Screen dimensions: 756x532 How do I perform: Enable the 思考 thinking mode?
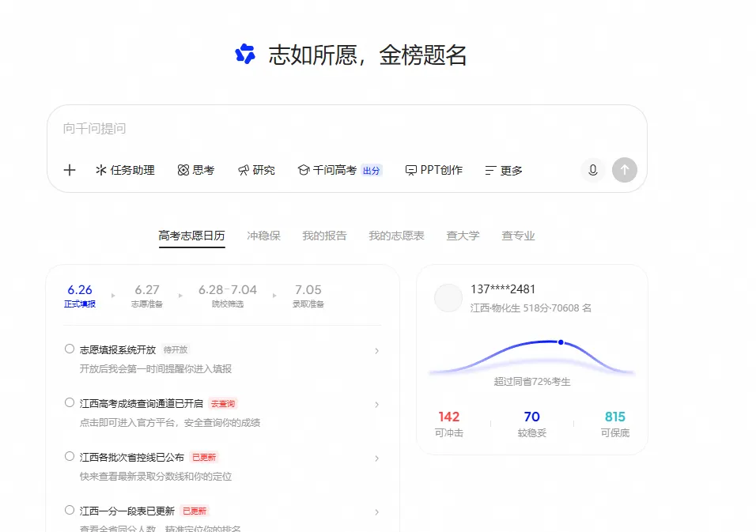(x=196, y=170)
